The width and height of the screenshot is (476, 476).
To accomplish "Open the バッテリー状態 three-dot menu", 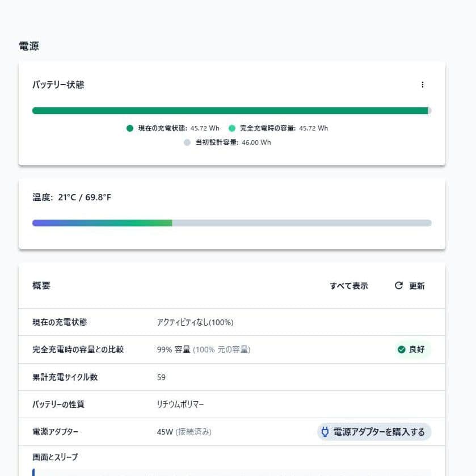I will 422,85.
